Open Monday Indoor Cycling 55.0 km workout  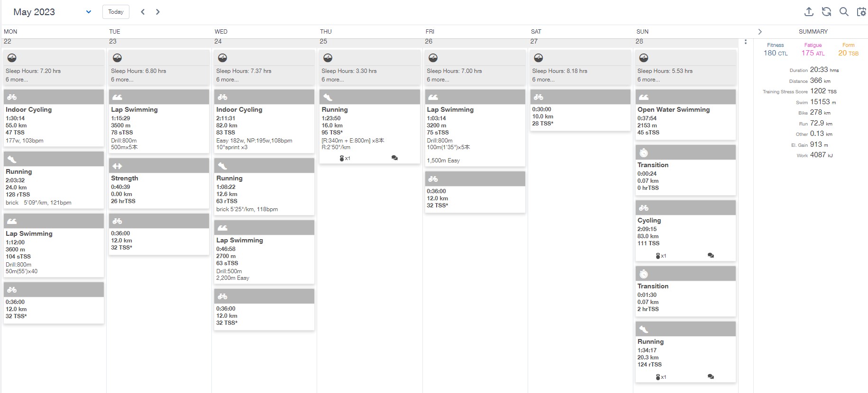click(x=54, y=117)
